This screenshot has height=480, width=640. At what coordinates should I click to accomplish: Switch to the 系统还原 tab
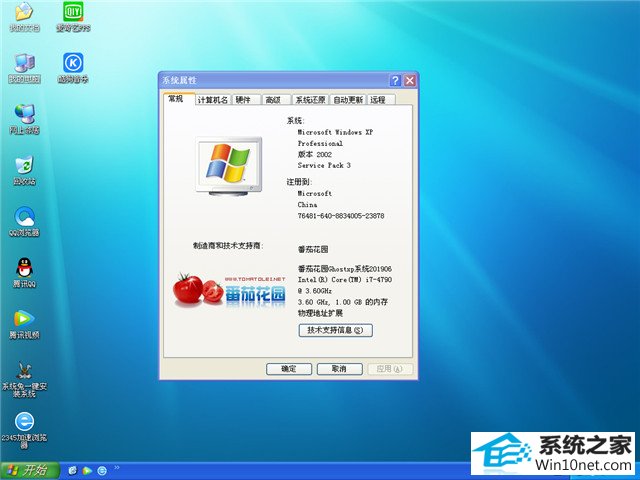coord(311,100)
